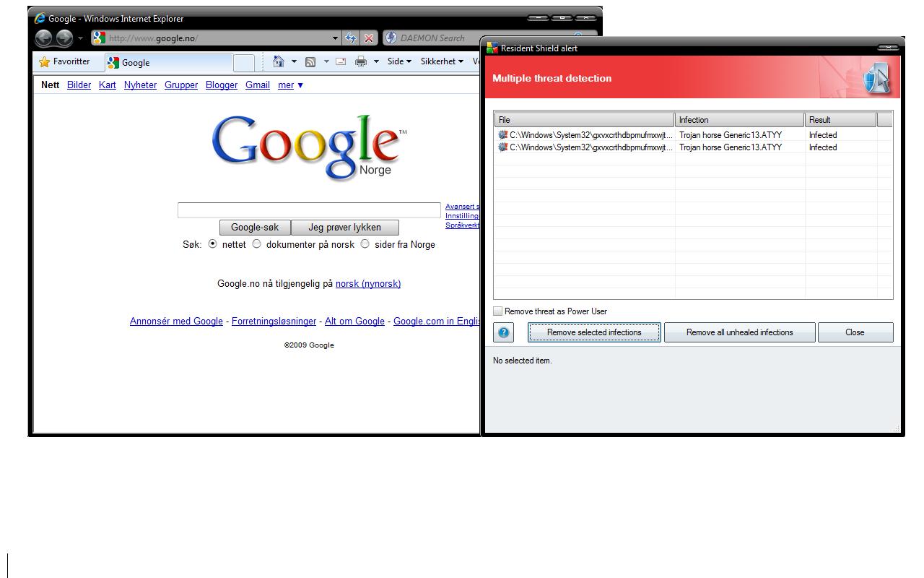Open the 'norsk (nynorsk)' language link

(368, 284)
